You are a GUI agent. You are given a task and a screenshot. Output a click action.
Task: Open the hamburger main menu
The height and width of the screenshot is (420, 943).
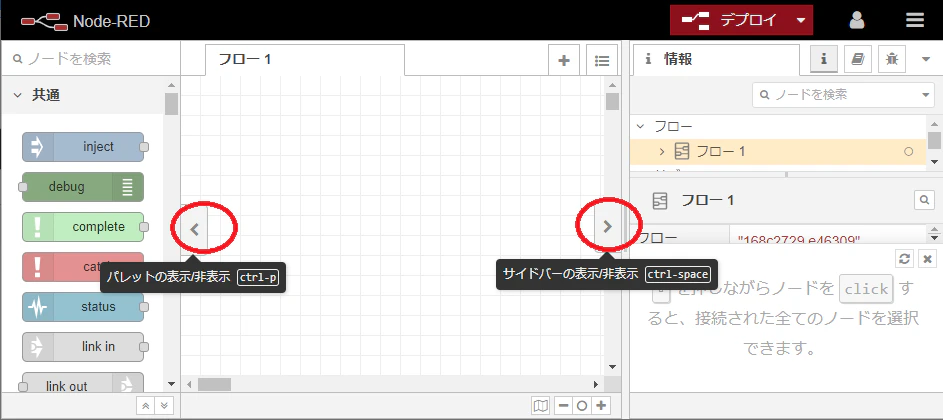click(x=914, y=20)
